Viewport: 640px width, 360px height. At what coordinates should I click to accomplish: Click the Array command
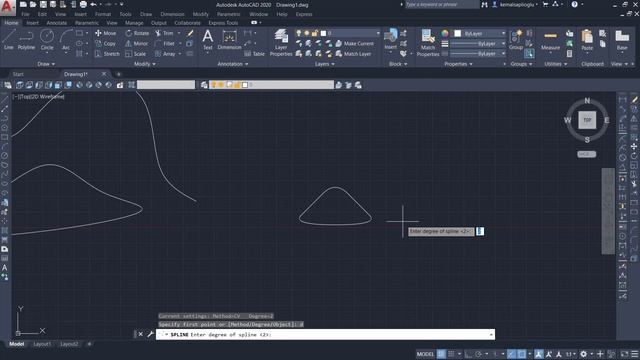pos(165,54)
